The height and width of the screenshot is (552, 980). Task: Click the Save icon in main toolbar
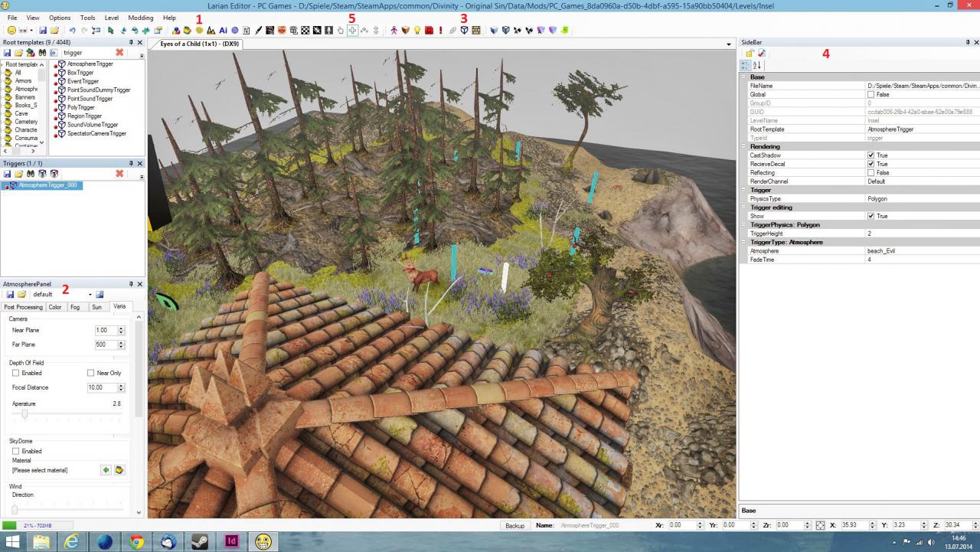click(x=44, y=31)
